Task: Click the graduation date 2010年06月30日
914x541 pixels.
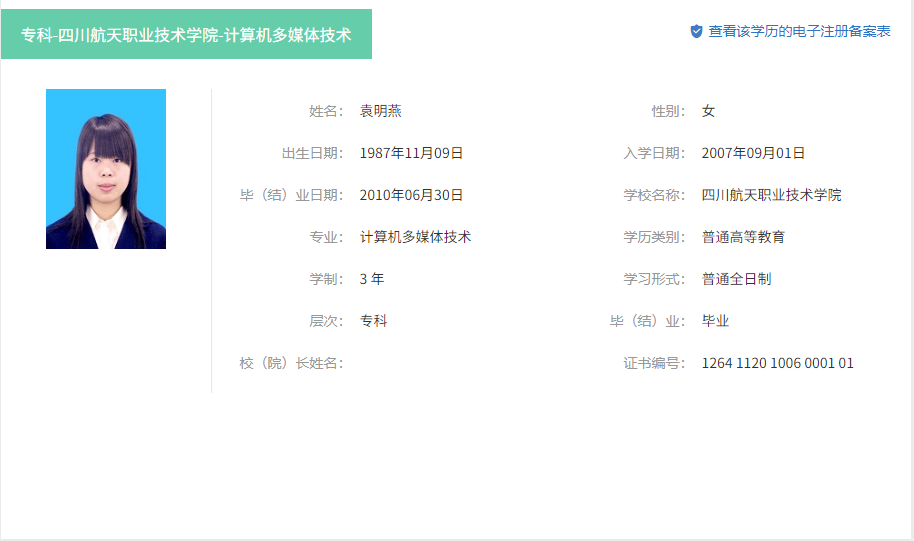Action: tap(411, 195)
